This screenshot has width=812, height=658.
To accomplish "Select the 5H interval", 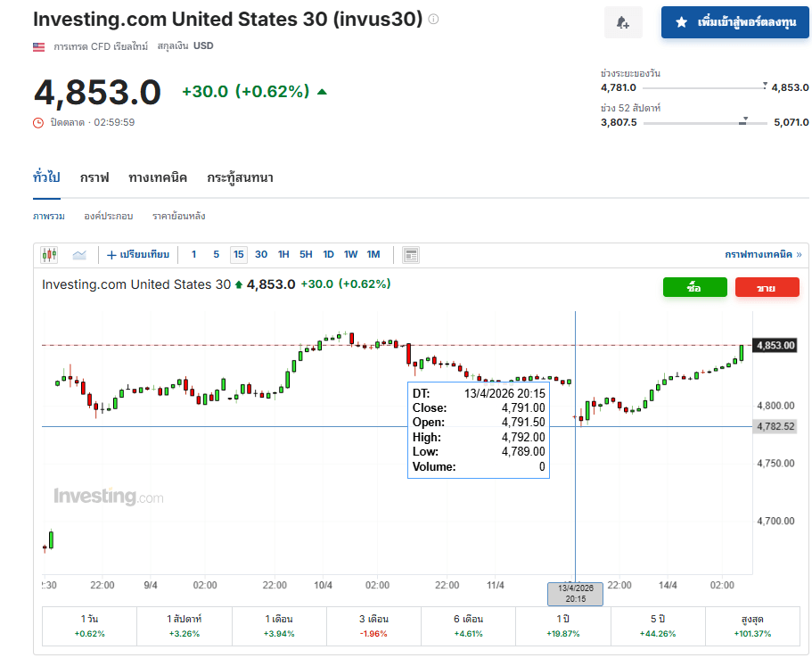I will click(x=306, y=254).
